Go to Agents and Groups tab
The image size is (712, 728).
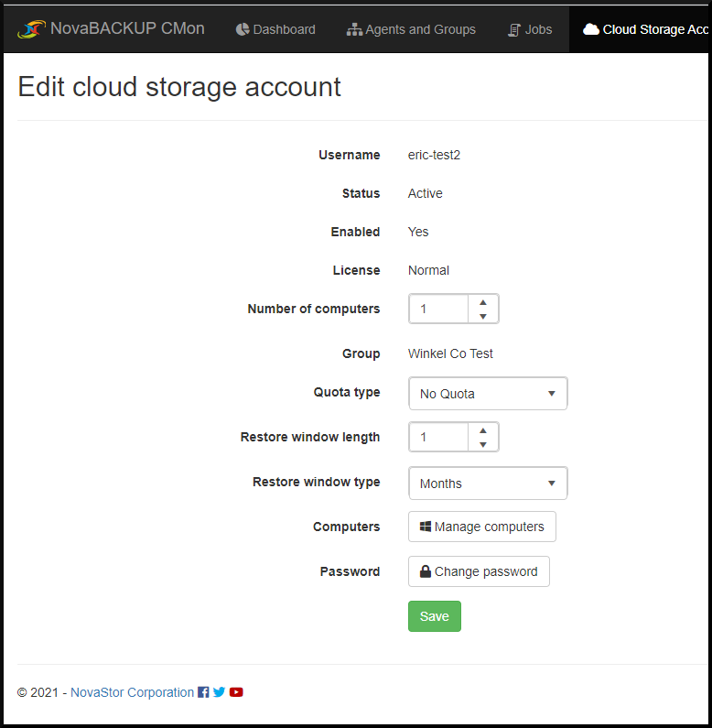pos(411,29)
